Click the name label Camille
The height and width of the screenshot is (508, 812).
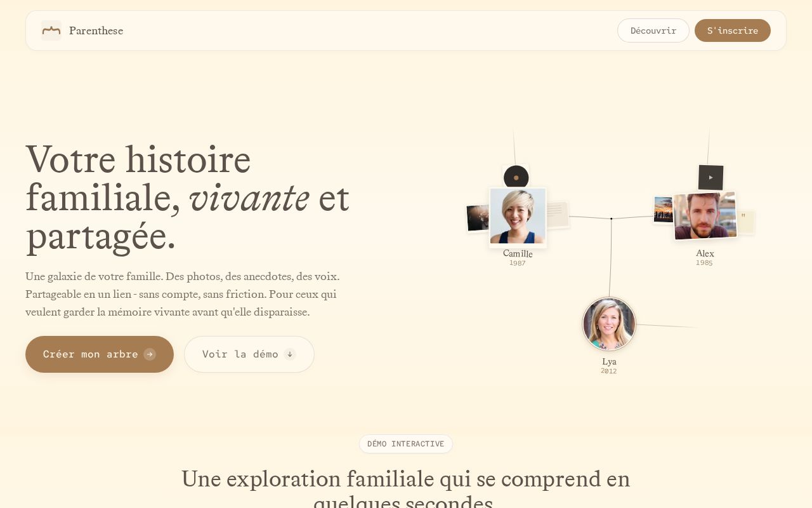518,253
